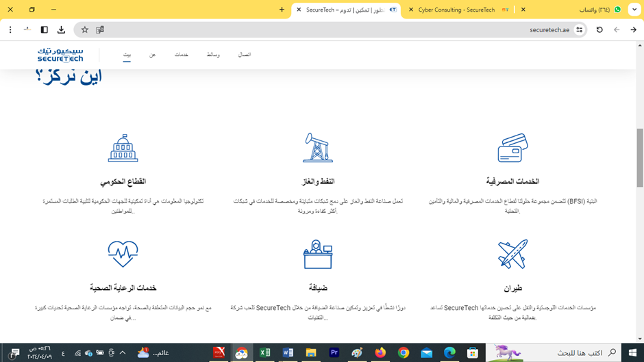
Task: Click the hospitality reception desk icon
Action: 318,255
